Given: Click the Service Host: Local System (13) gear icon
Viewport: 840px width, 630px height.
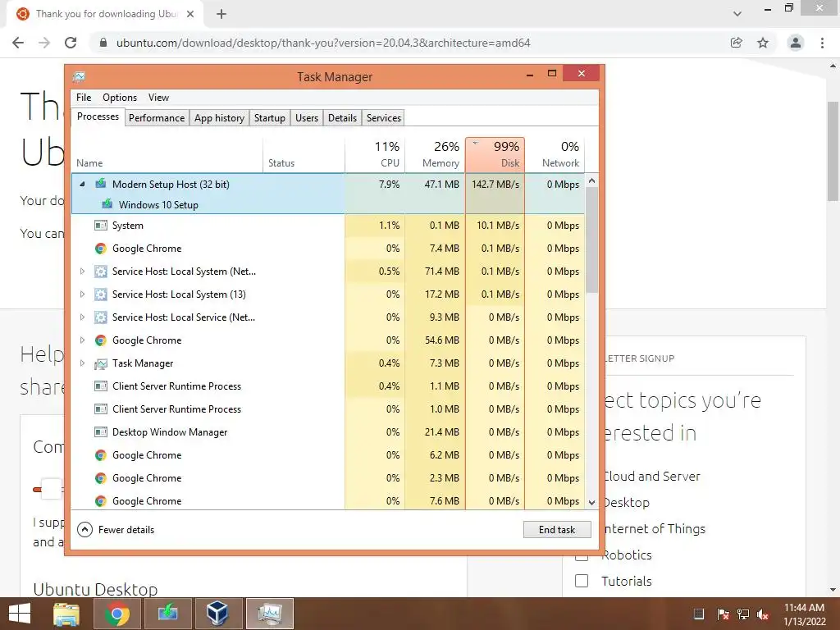Looking at the screenshot, I should click(100, 294).
